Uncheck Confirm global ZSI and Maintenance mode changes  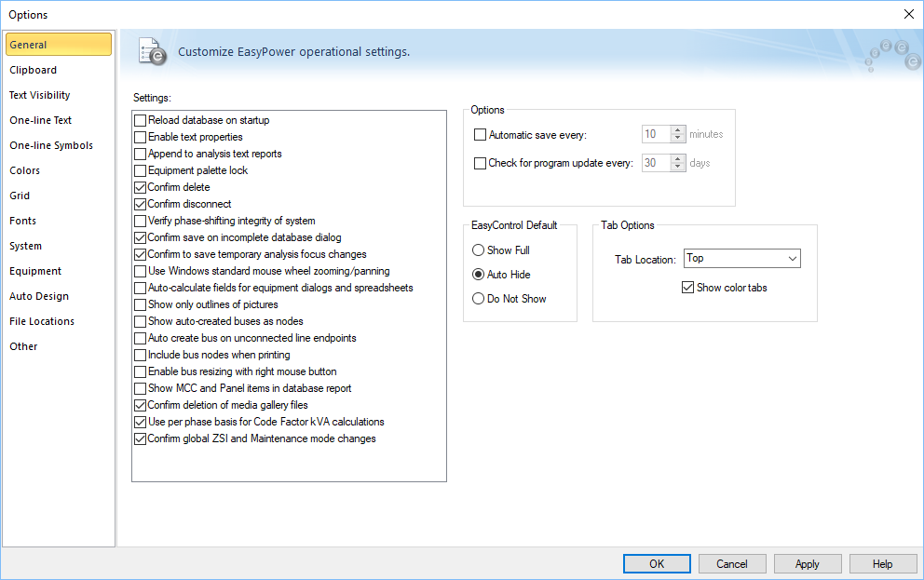[141, 439]
